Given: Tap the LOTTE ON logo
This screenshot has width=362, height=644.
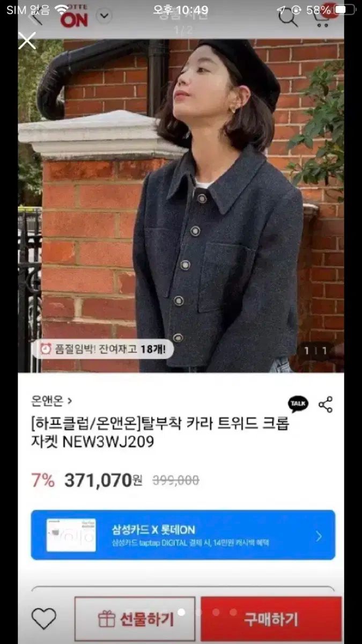Looking at the screenshot, I should 74,19.
